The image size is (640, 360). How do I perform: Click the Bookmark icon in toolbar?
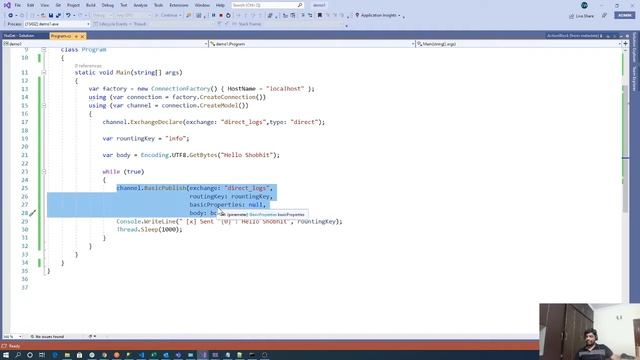[320, 16]
